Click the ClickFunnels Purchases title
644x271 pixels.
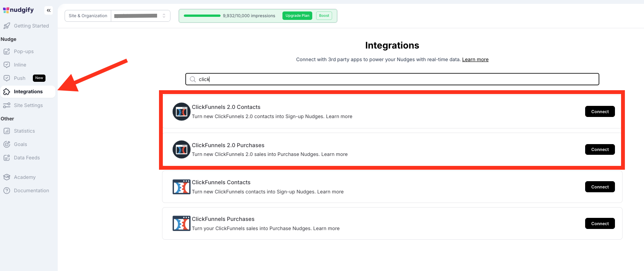pos(223,219)
